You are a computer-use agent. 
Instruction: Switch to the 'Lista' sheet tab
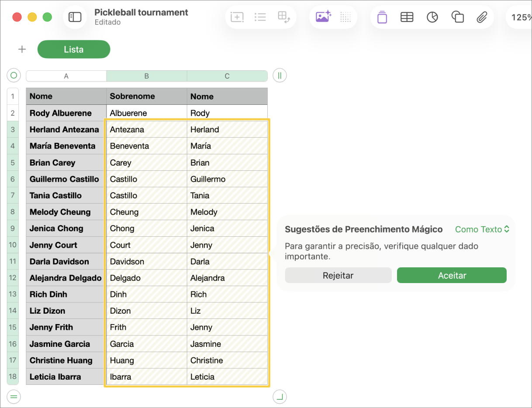(73, 49)
